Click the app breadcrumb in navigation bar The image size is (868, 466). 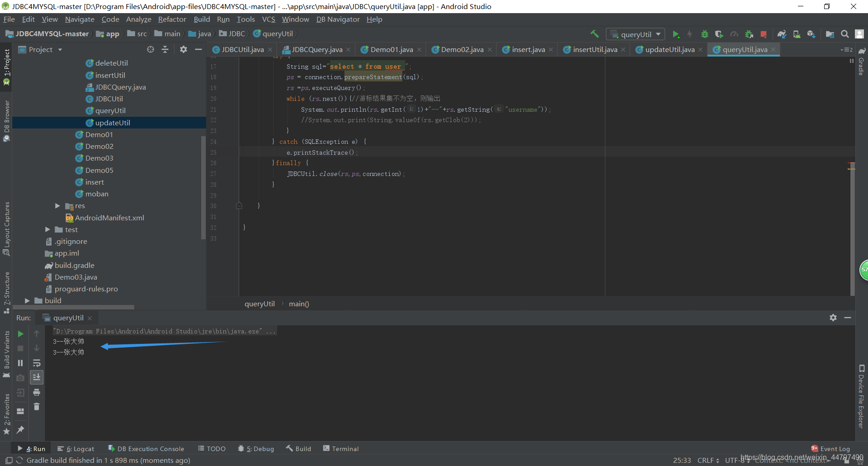108,34
